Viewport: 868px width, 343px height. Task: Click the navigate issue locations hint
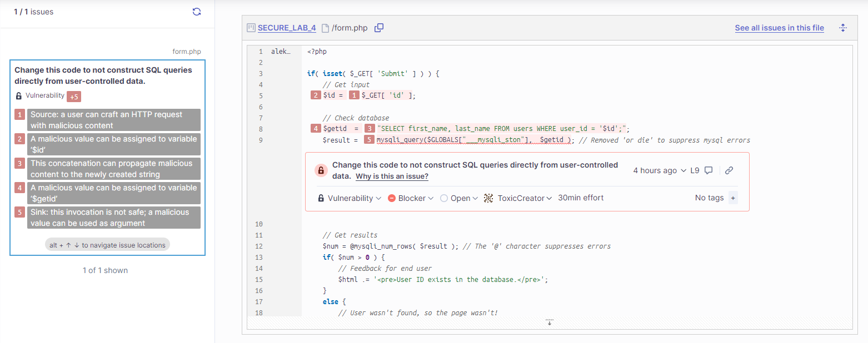pos(107,245)
